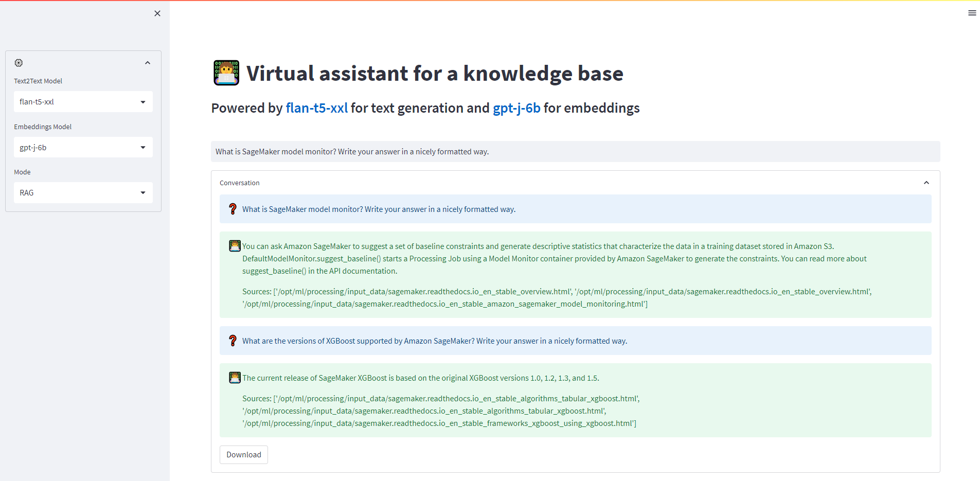The height and width of the screenshot is (481, 980).
Task: Click the SageMaker model monitor question in conversation
Action: [575, 209]
